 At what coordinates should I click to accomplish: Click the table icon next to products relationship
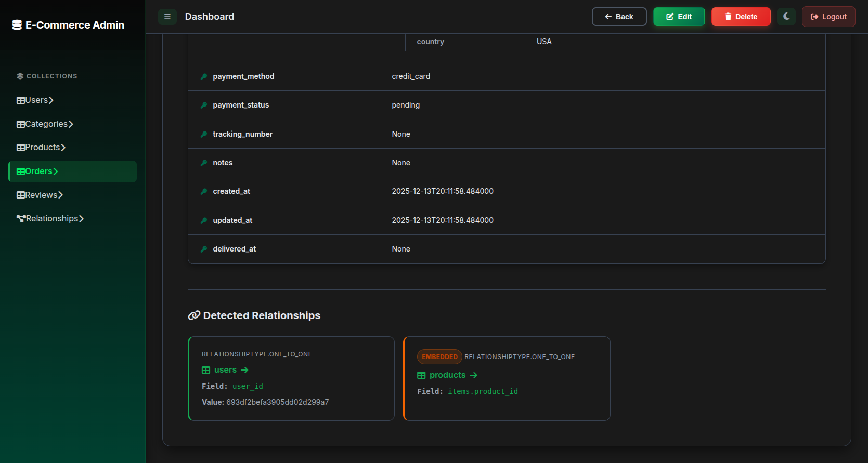coord(421,375)
